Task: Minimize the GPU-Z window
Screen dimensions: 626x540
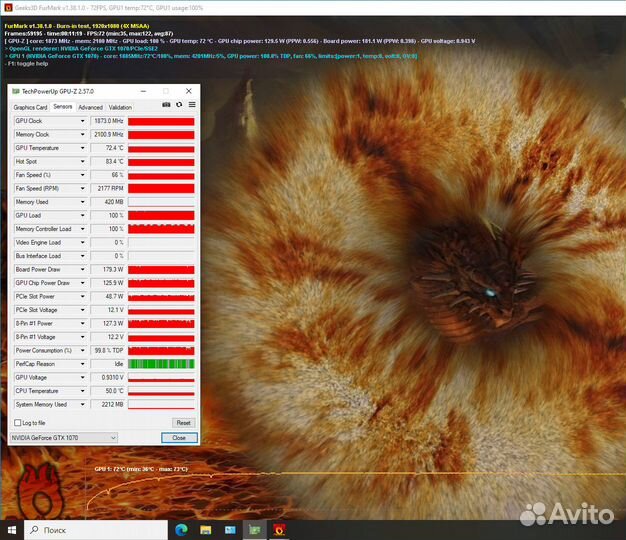Action: click(x=143, y=91)
